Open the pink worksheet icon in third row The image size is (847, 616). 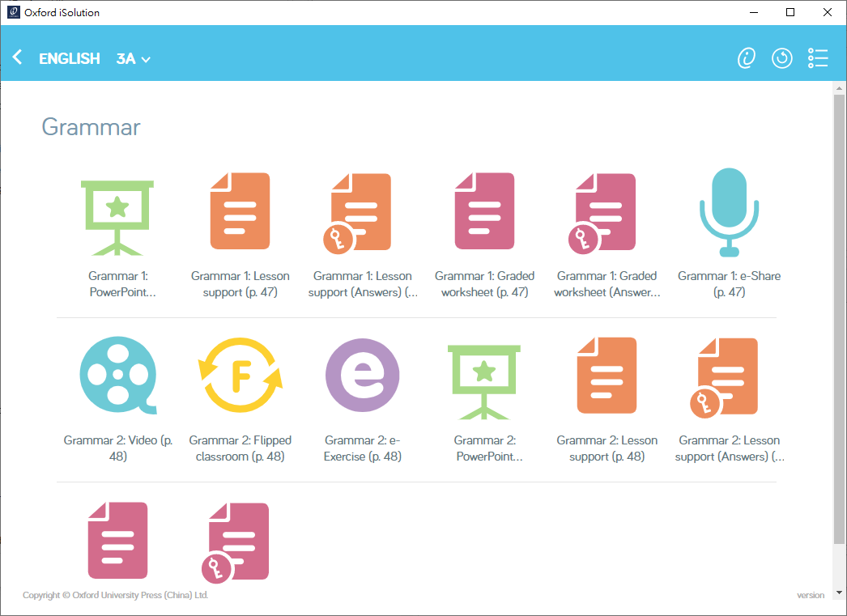click(117, 541)
